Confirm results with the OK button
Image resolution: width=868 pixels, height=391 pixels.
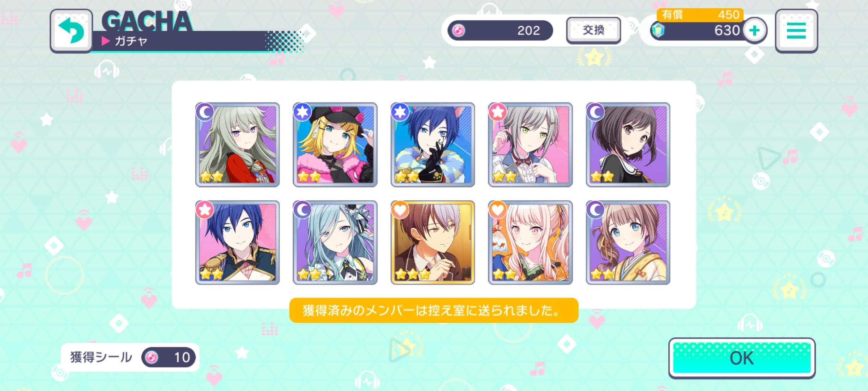click(x=742, y=358)
